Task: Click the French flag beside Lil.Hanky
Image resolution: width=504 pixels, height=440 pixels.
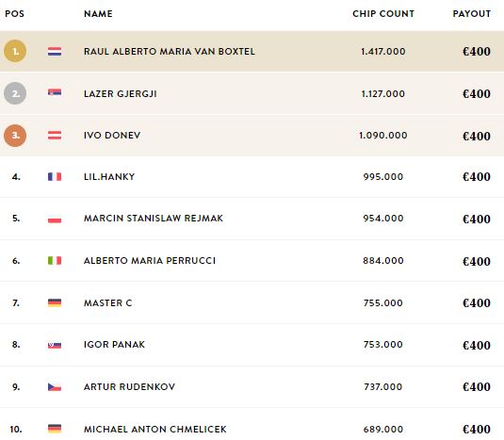Action: 55,177
